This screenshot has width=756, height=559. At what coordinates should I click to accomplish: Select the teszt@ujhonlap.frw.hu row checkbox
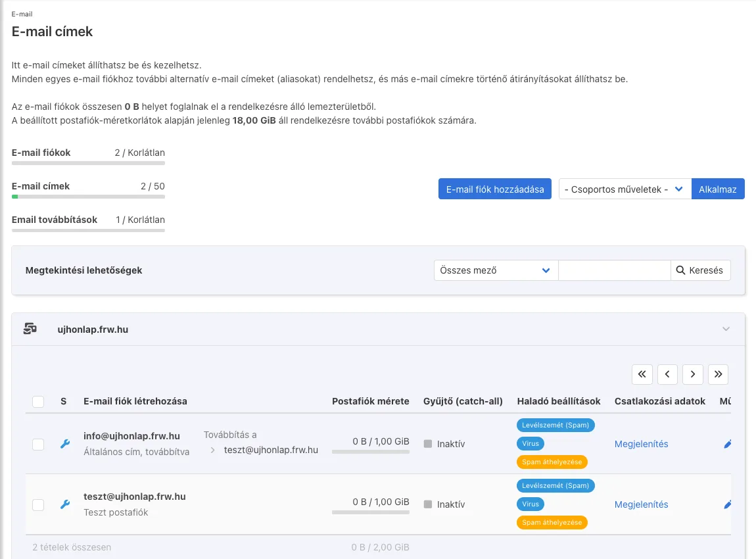(x=38, y=504)
